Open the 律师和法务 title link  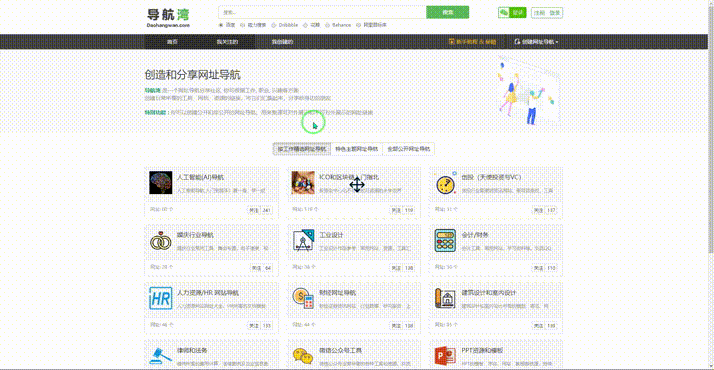[x=192, y=350]
